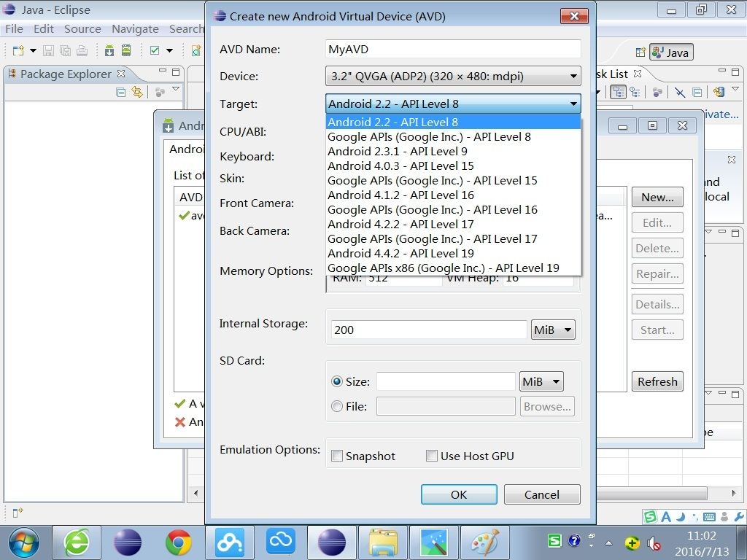Select Google APIs (Google Inc.) - API Level 8
Image resolution: width=747 pixels, height=560 pixels.
pos(453,136)
